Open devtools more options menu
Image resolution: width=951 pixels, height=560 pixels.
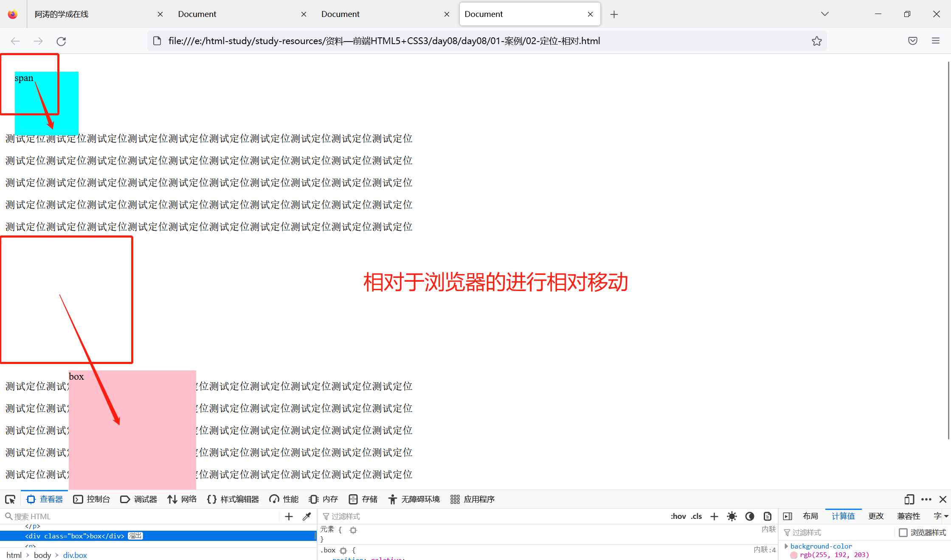(x=926, y=499)
